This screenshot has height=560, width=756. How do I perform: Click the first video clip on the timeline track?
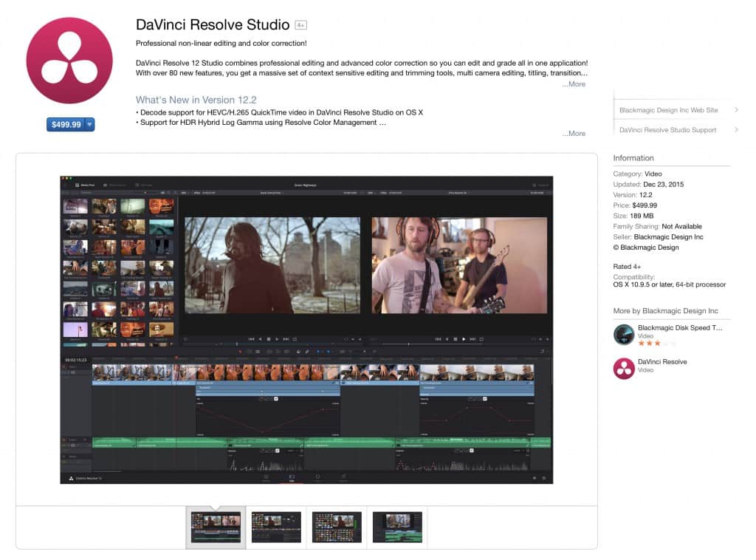click(131, 375)
